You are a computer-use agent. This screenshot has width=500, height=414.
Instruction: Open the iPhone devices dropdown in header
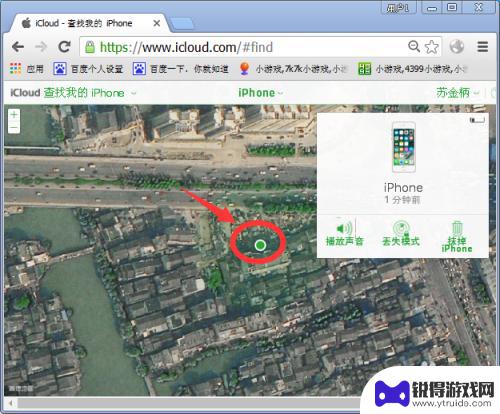click(x=261, y=93)
